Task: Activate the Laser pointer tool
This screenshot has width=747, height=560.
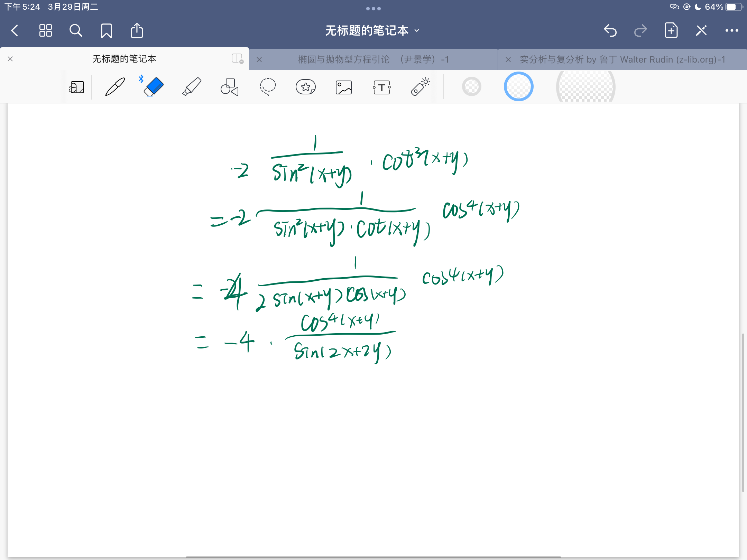Action: click(420, 87)
